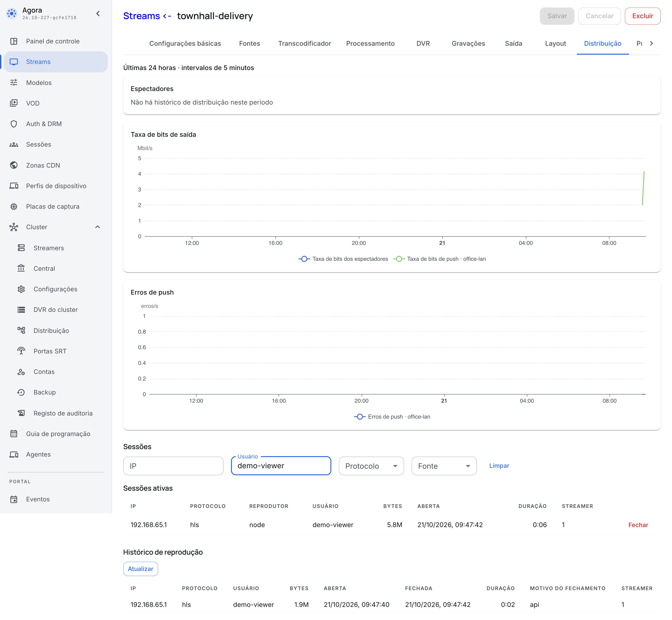Click the Guia de programação calendar icon
Viewport: 672px width, 620px height.
(14, 434)
